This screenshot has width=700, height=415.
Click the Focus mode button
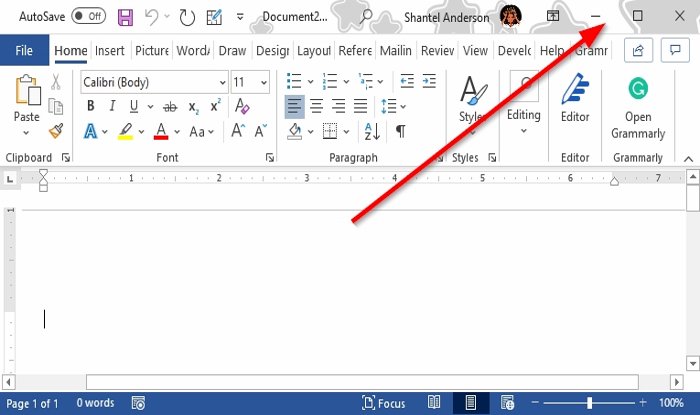[x=383, y=403]
